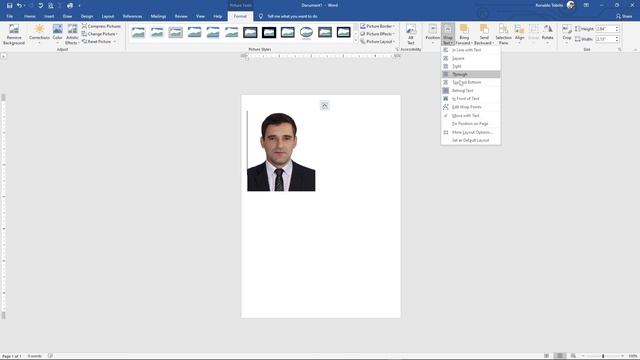Image resolution: width=640 pixels, height=360 pixels.
Task: Select the first picture style thumbnail
Action: pyautogui.click(x=138, y=32)
